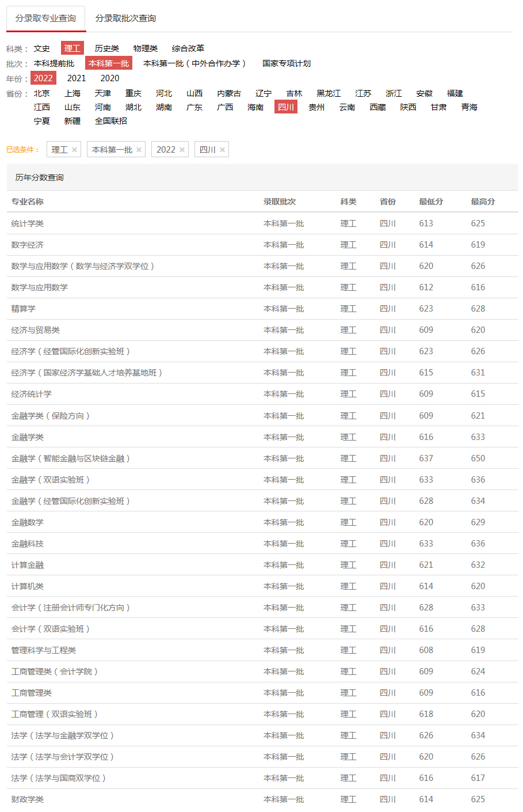This screenshot has height=812, width=523.
Task: Select province 西藏
Action: (377, 107)
